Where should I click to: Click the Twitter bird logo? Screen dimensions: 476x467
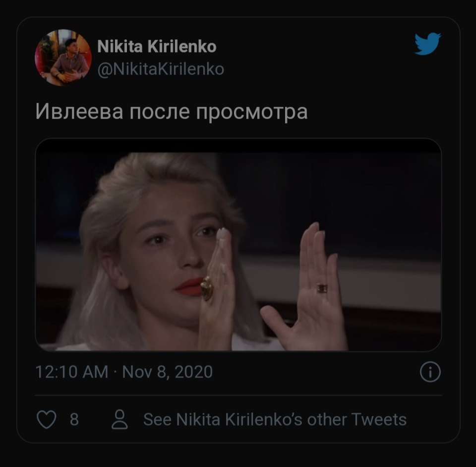[427, 44]
